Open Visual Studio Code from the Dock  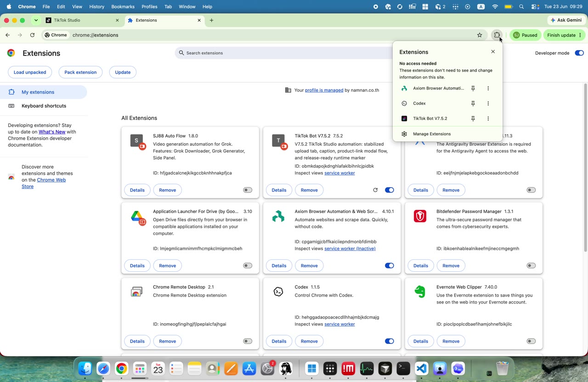pyautogui.click(x=422, y=368)
